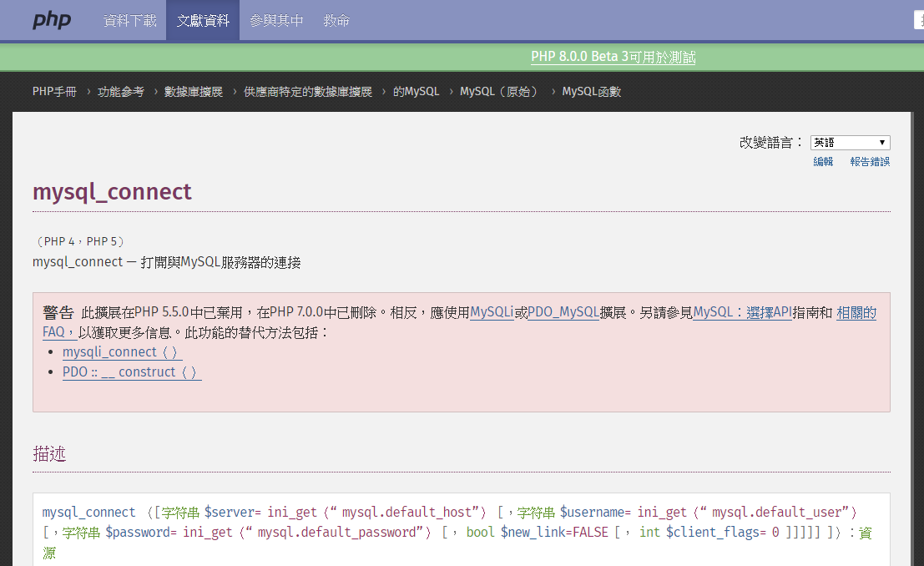
Task: Open the 改變語言 language dropdown
Action: pyautogui.click(x=851, y=143)
